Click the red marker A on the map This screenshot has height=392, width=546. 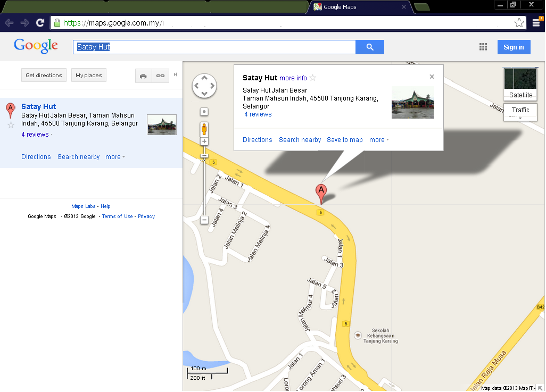click(x=321, y=194)
